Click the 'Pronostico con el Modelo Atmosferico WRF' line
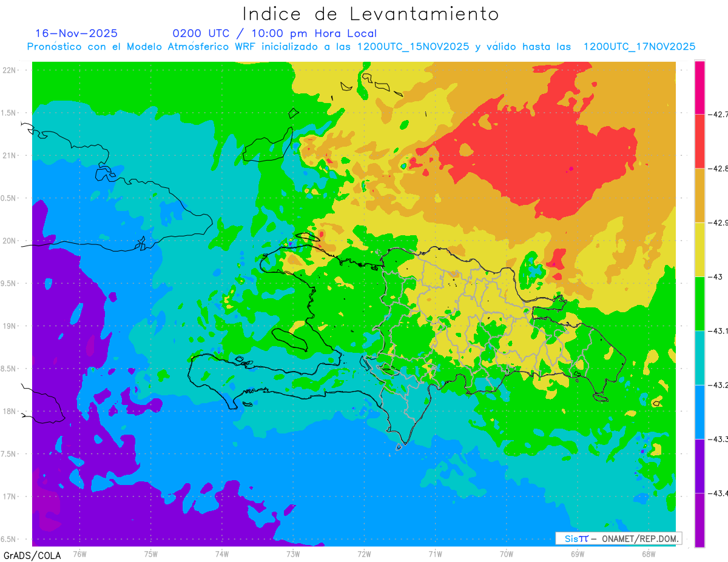Image resolution: width=728 pixels, height=562 pixels. click(361, 47)
